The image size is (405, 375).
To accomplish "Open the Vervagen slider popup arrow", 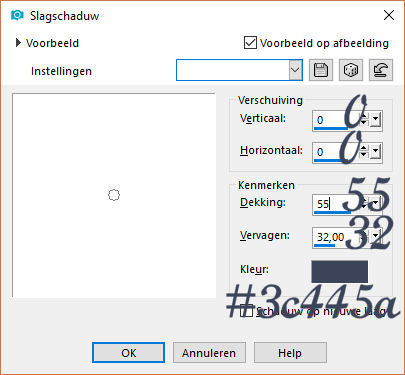I will tap(375, 236).
